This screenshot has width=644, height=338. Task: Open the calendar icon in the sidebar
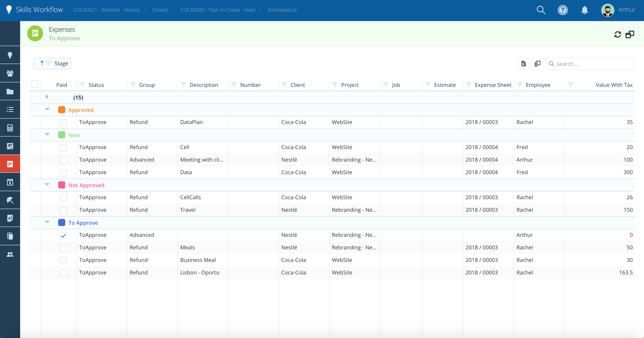coord(10,182)
